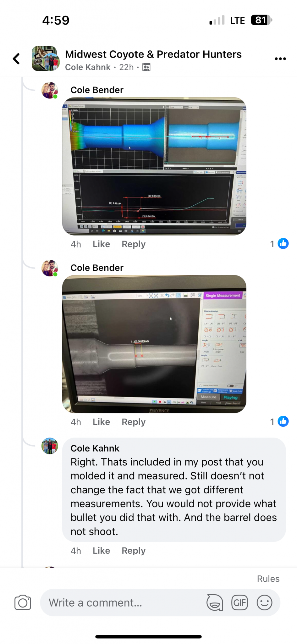Reply to the first Cole Bender comment
Image resolution: width=297 pixels, height=644 pixels.
(134, 244)
